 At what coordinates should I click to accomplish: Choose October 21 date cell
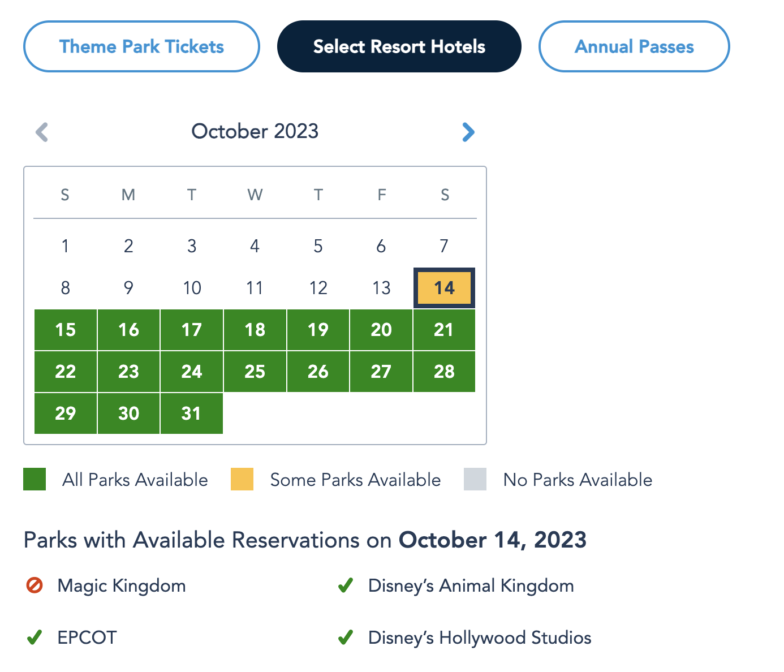click(444, 330)
